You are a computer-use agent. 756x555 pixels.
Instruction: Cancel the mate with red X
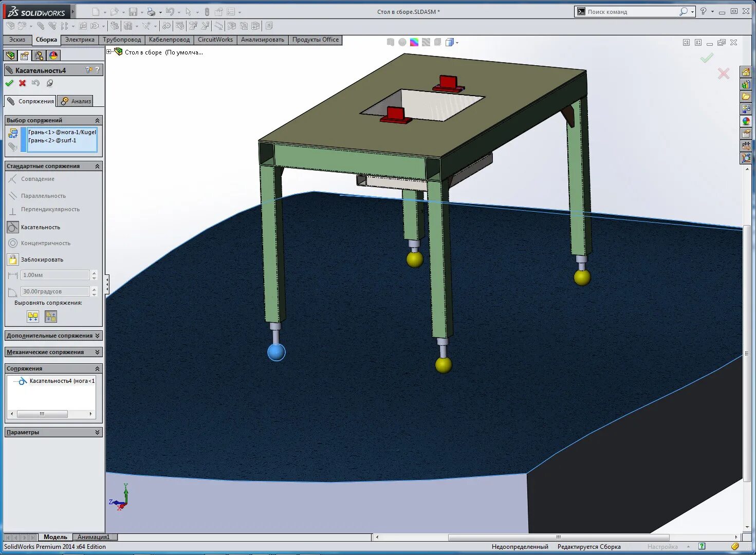pyautogui.click(x=22, y=83)
